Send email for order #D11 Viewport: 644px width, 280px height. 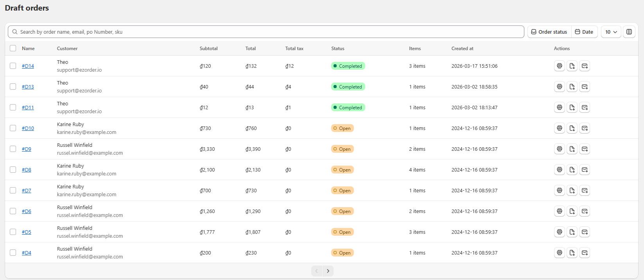pos(585,107)
